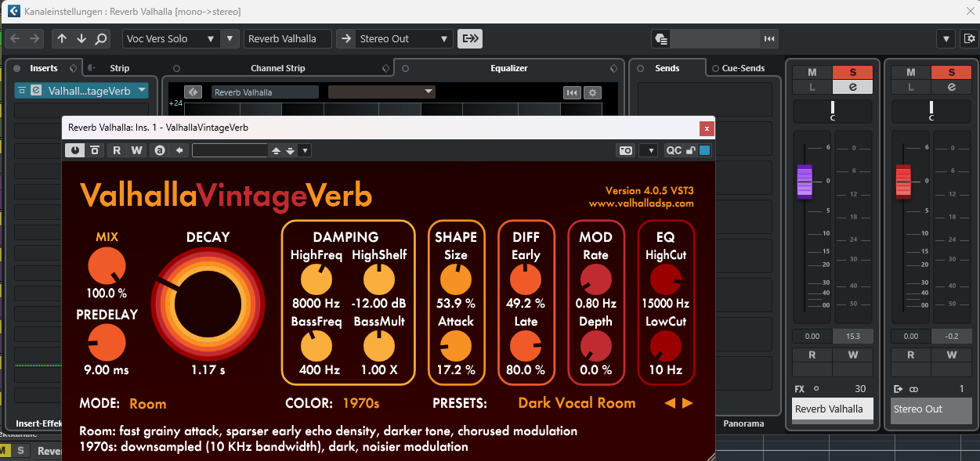
Task: Mute the Stereo Out channel
Action: click(x=910, y=73)
